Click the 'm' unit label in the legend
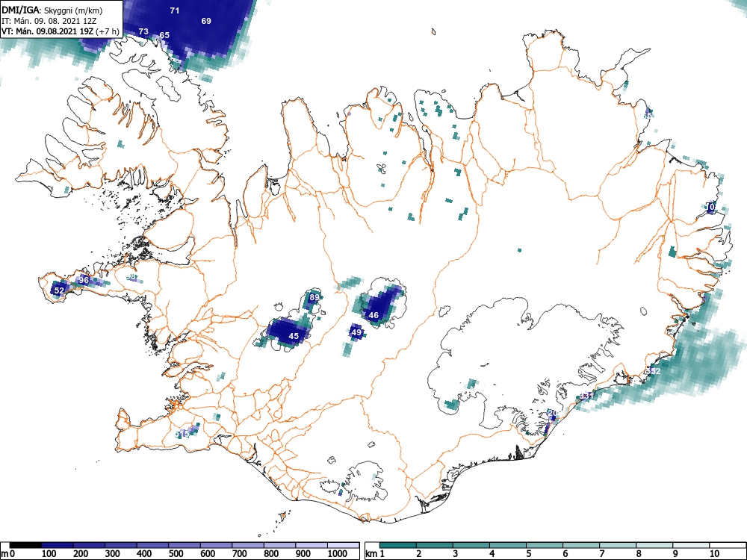747x560 pixels. click(x=4, y=554)
